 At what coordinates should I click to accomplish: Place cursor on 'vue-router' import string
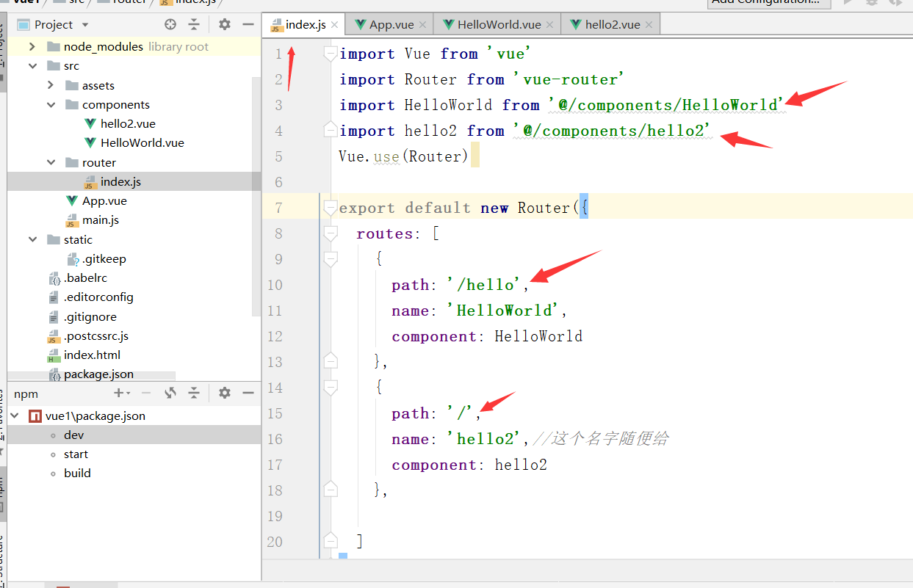pyautogui.click(x=569, y=79)
